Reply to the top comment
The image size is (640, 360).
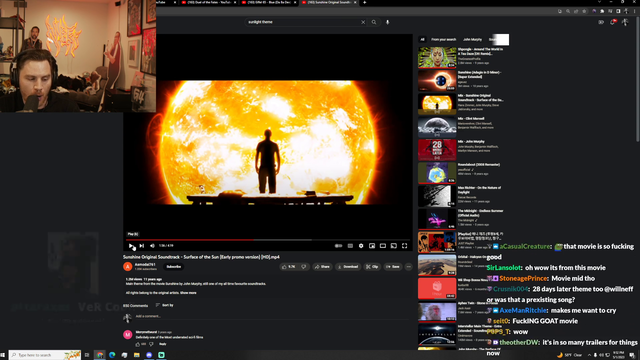point(162,344)
